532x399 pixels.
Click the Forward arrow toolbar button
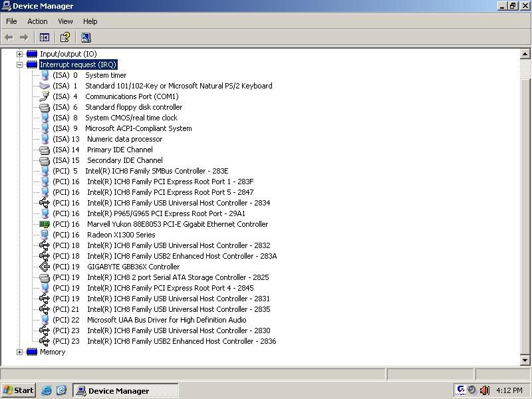[24, 37]
